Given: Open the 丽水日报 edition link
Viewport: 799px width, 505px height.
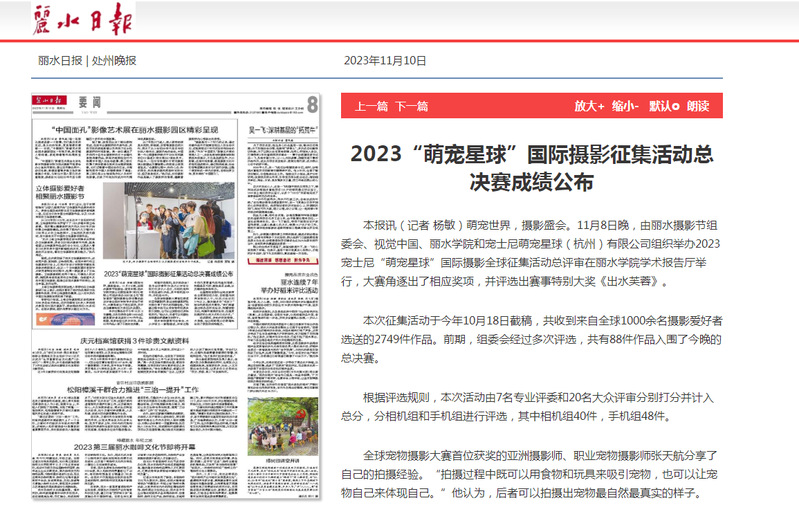Looking at the screenshot, I should click(60, 60).
